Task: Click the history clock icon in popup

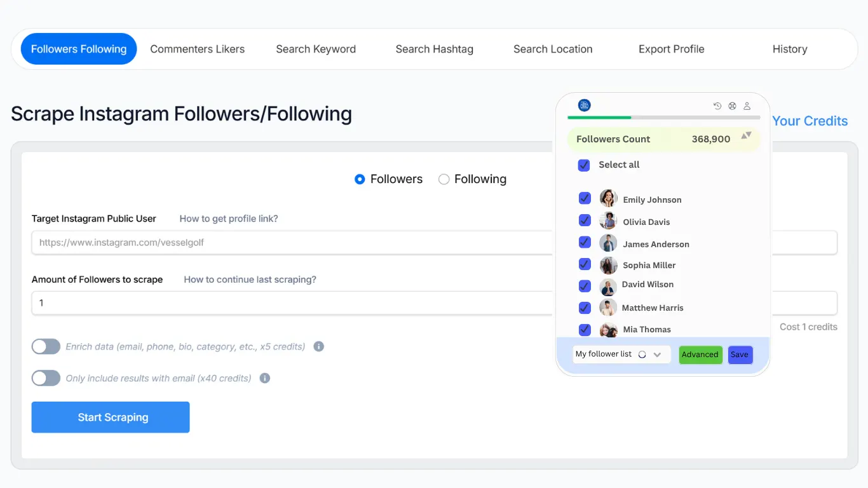Action: click(x=717, y=106)
